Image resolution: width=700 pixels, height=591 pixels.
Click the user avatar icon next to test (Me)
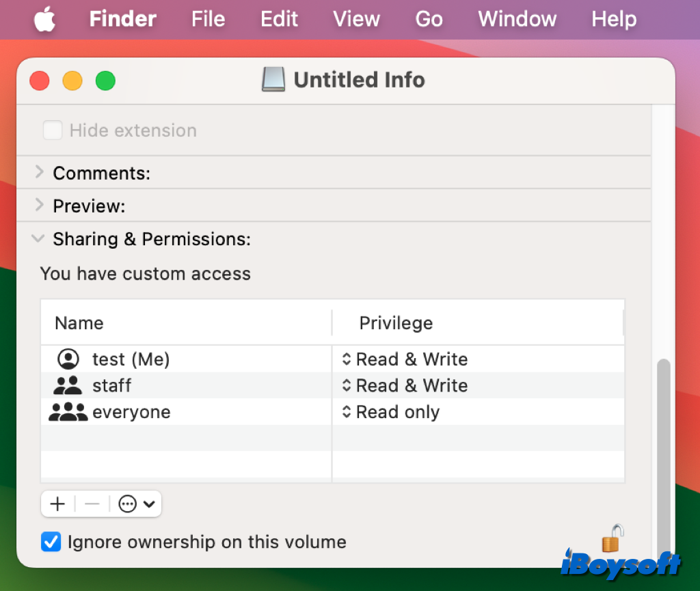coord(68,359)
